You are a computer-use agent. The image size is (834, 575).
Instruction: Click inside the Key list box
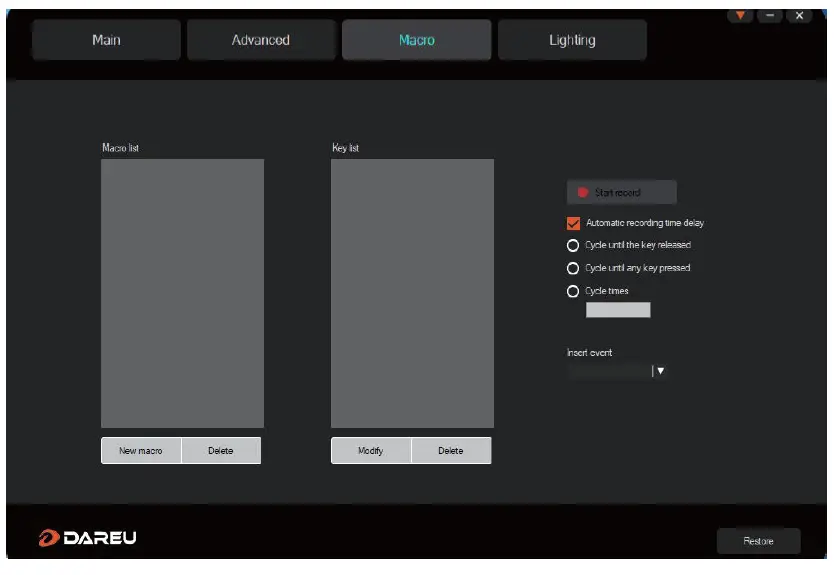click(x=412, y=293)
